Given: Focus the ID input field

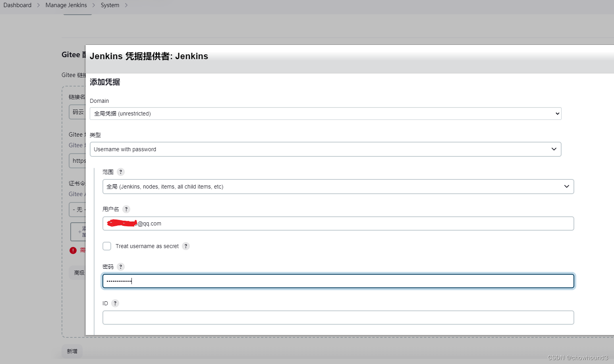Looking at the screenshot, I should 338,318.
